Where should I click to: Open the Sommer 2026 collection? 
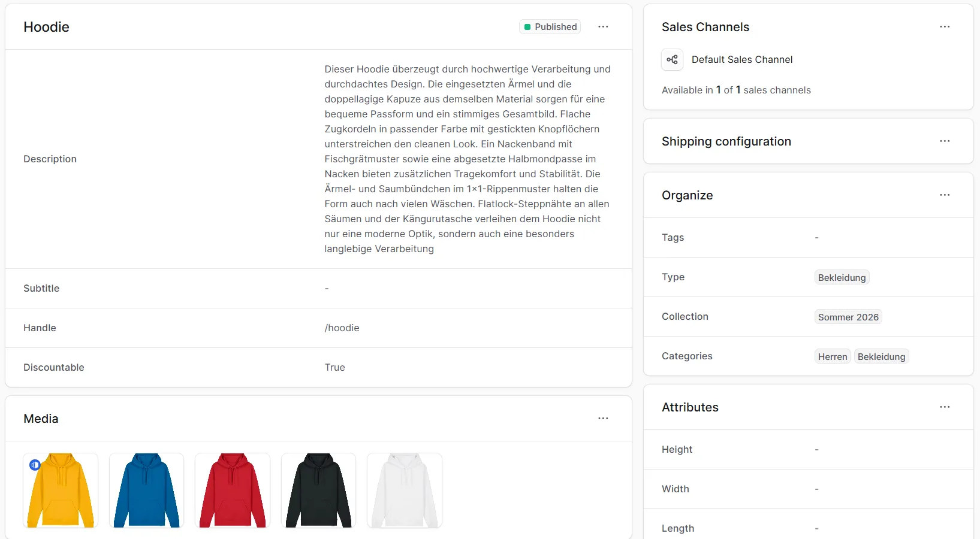pos(848,317)
